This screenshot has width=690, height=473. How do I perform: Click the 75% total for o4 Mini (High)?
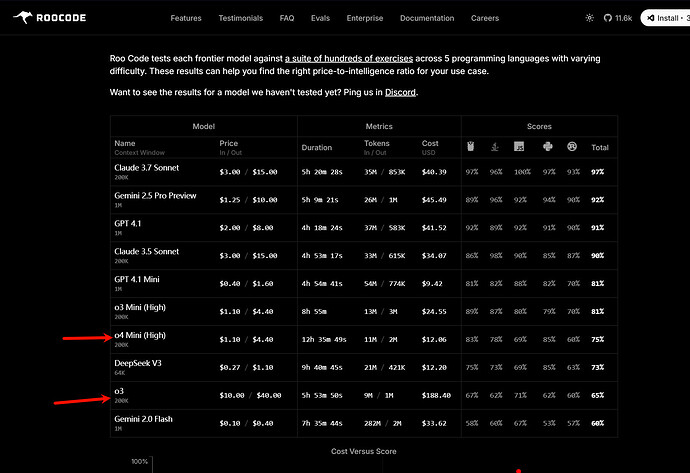pos(597,340)
